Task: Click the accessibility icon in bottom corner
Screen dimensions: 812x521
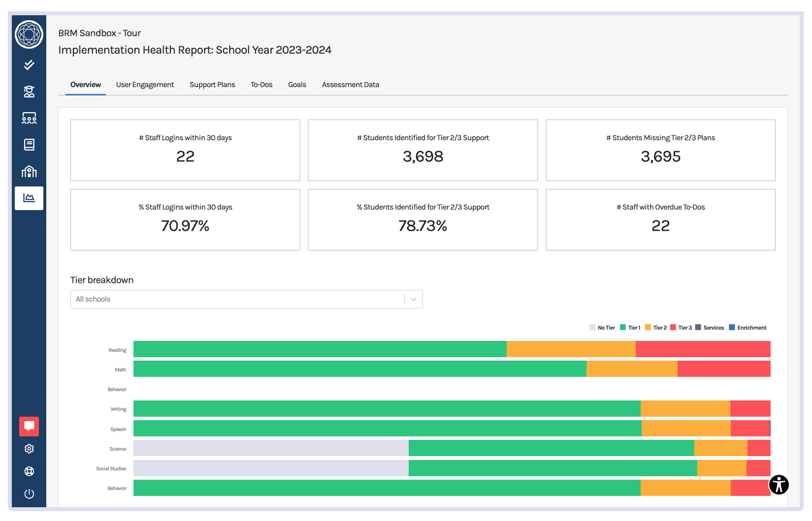Action: click(779, 485)
